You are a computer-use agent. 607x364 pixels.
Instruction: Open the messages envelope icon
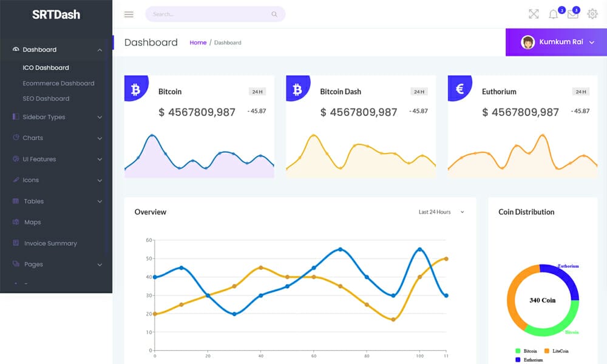[x=572, y=13]
